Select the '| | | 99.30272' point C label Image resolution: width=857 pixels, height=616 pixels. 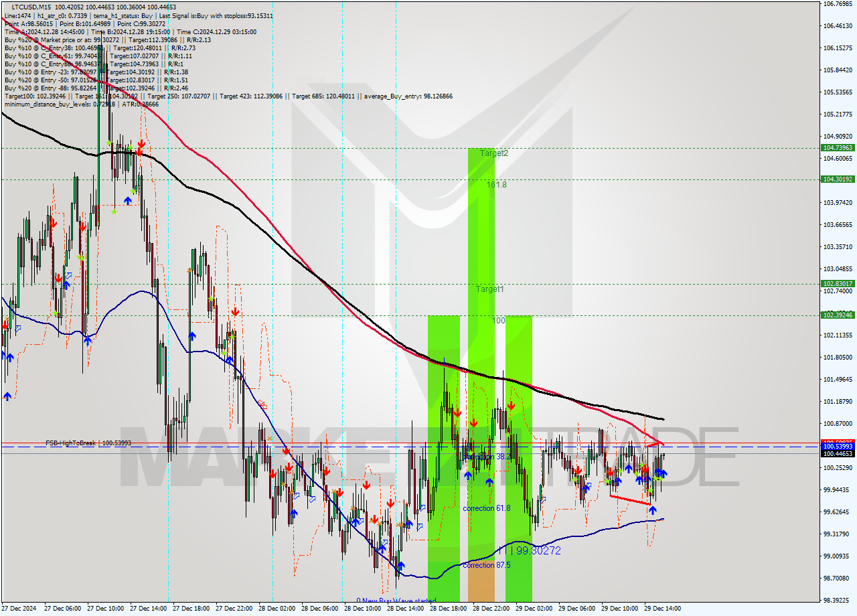pyautogui.click(x=528, y=550)
